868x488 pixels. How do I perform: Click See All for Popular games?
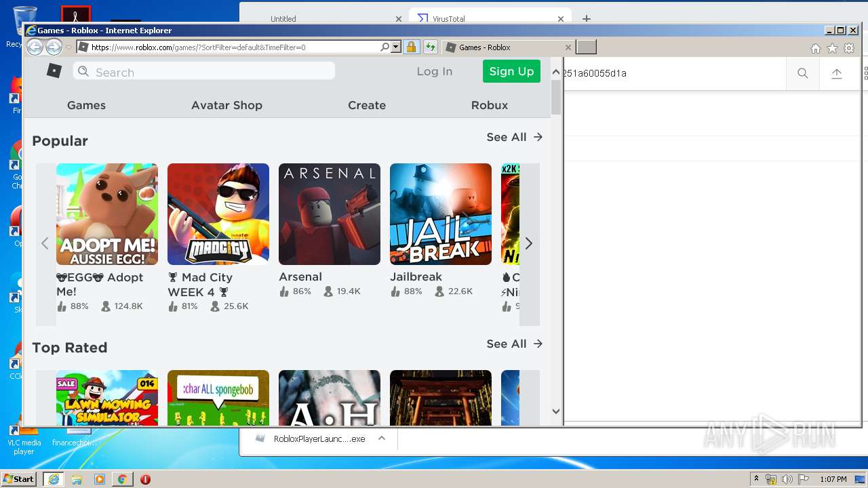[x=515, y=137]
